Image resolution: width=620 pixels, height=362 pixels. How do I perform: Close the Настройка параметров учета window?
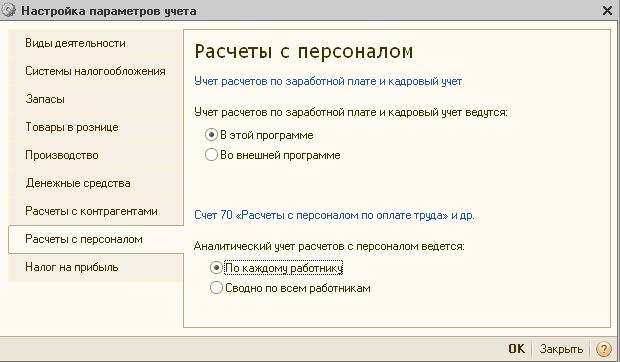607,10
